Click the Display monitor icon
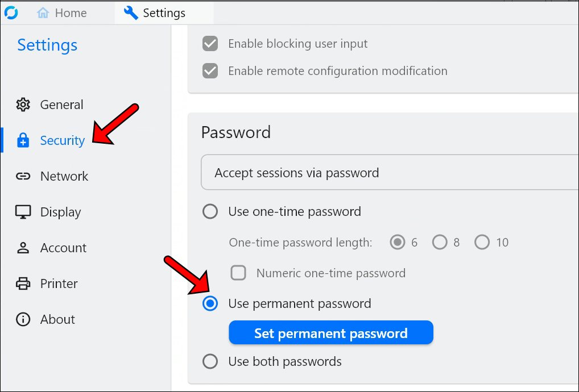579x392 pixels. [23, 212]
